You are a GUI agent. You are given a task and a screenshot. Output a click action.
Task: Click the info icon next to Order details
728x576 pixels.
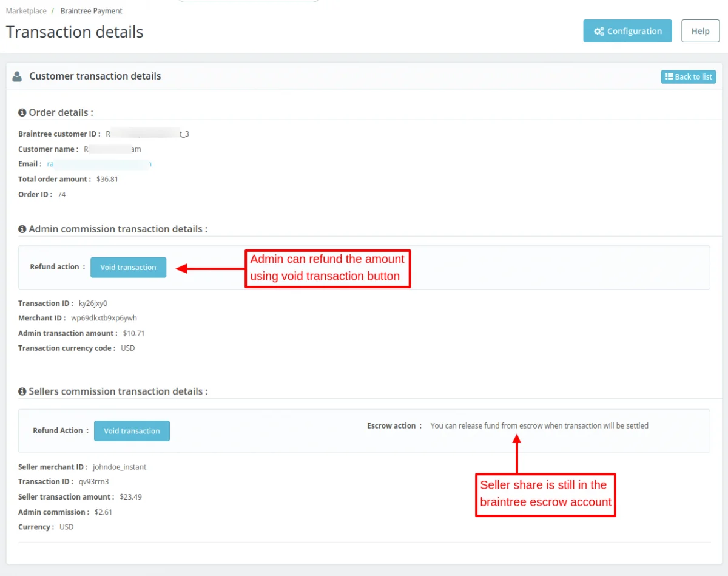22,113
